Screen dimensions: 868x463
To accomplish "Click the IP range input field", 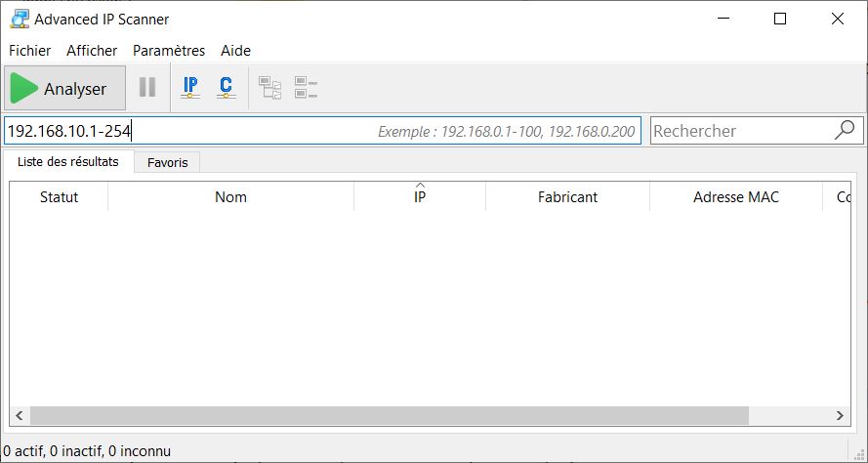I will (322, 131).
